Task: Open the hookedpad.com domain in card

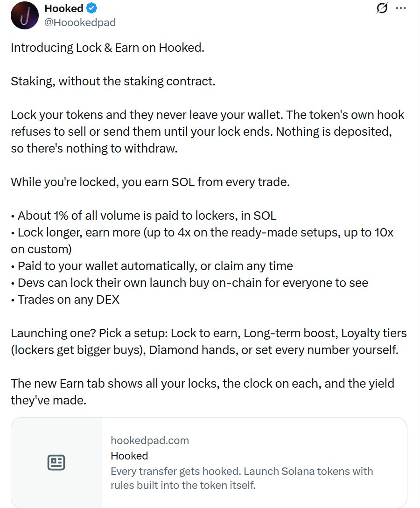Action: 150,440
